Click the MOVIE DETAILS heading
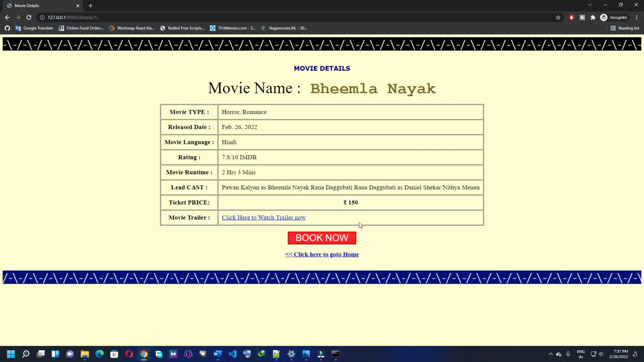Screen dimensions: 644x362 click(322, 68)
